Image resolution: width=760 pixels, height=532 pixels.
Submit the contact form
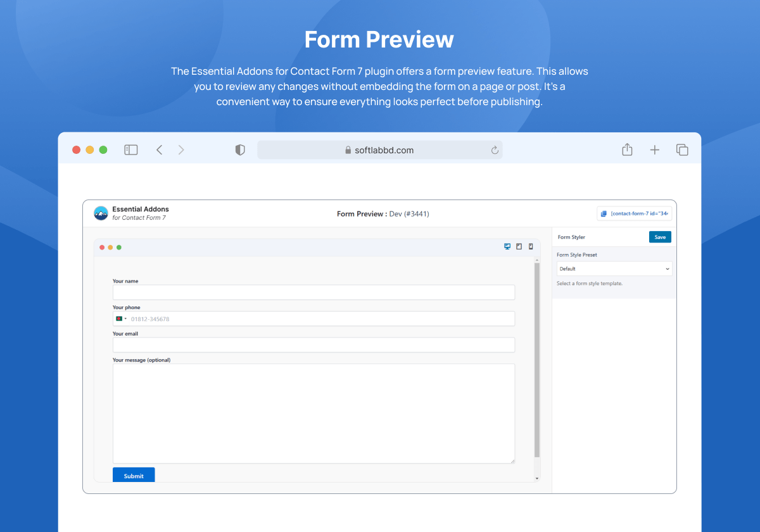pos(134,475)
